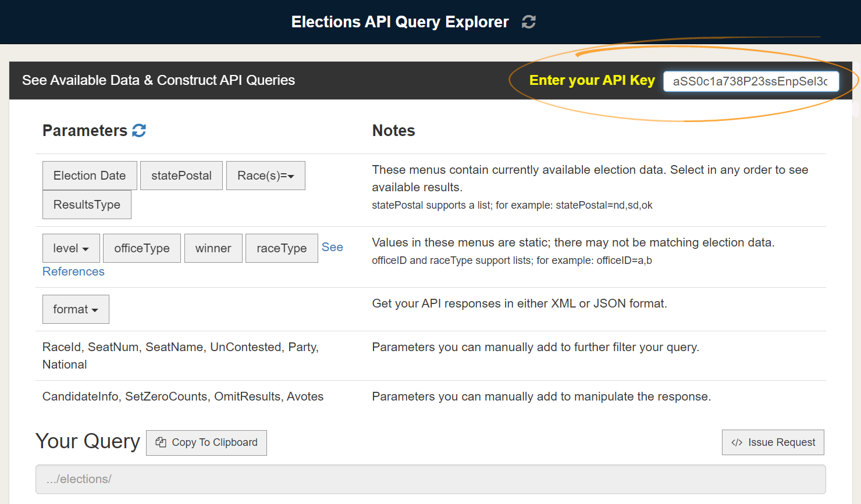Screen dimensions: 861x504
Task: Open the raceType menu
Action: point(282,248)
